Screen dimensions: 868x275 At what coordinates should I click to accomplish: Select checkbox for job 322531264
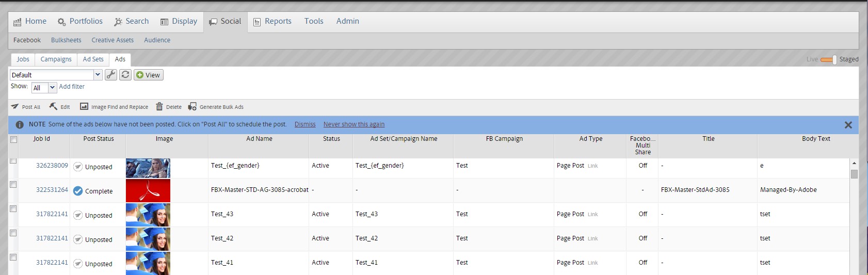pos(13,185)
